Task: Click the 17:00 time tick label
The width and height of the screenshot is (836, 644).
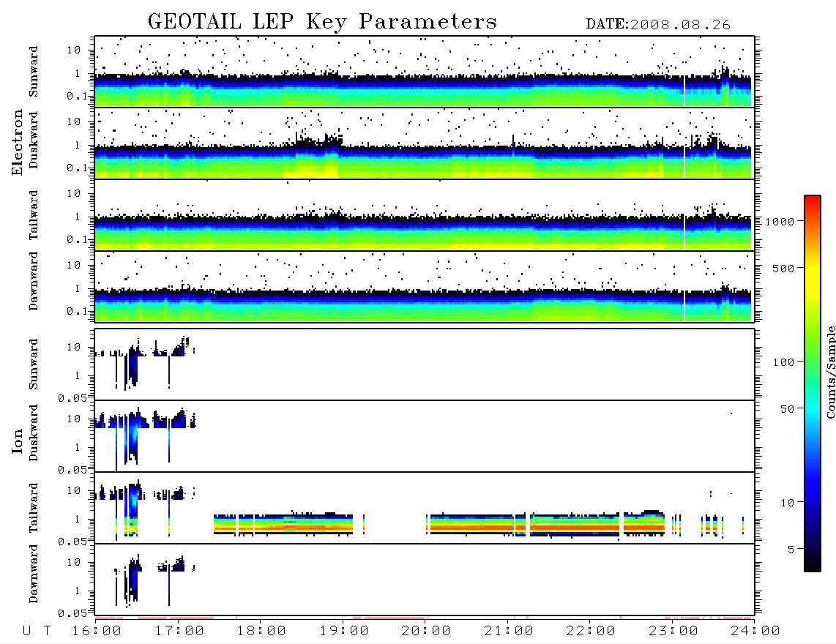Action: (179, 632)
